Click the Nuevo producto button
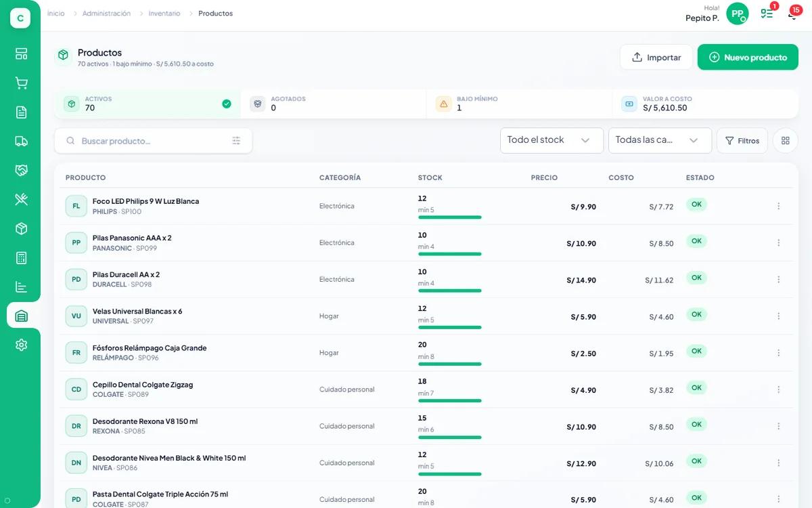 [748, 58]
